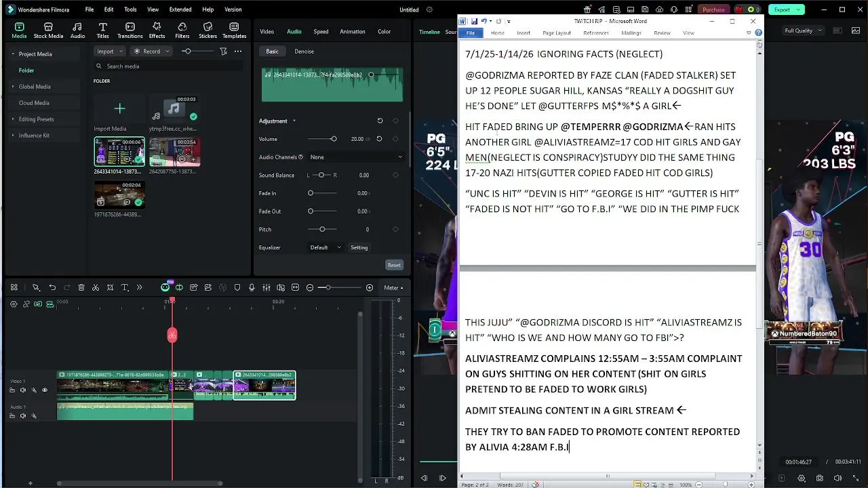This screenshot has height=488, width=868.
Task: Click the Purchase button
Action: (x=713, y=9)
